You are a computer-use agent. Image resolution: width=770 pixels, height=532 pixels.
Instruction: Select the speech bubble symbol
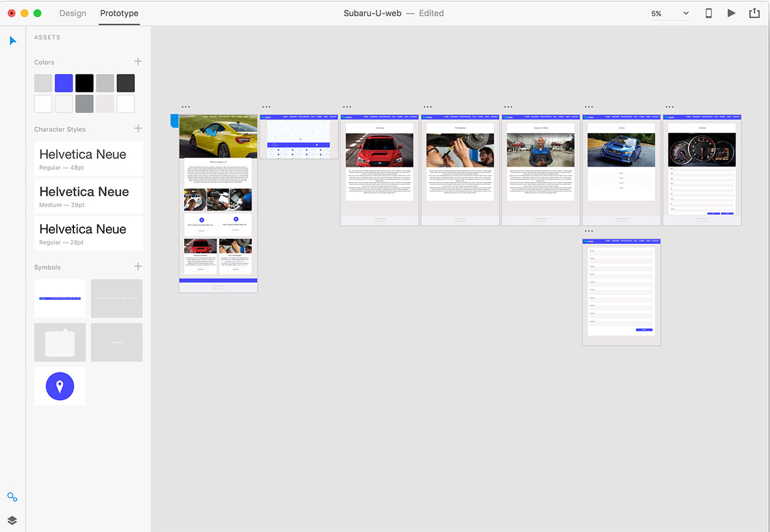pyautogui.click(x=60, y=342)
